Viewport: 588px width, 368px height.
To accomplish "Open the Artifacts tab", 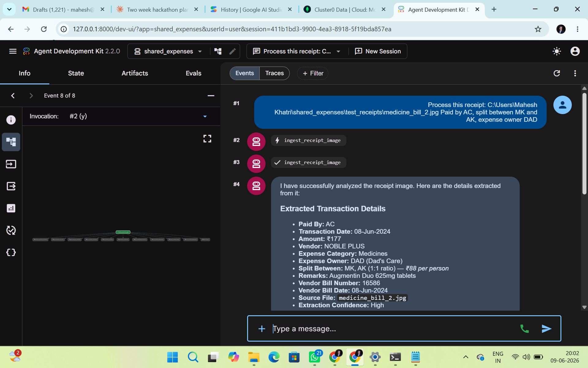I will pos(135,73).
